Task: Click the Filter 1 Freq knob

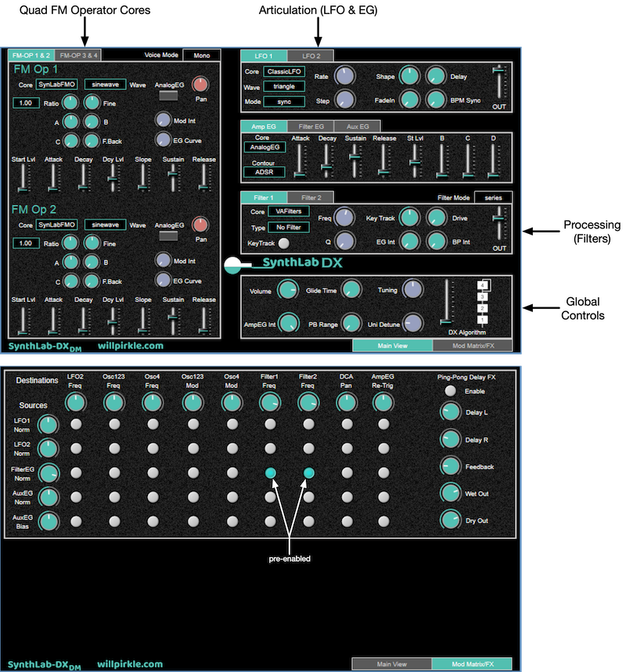Action: coord(345,217)
